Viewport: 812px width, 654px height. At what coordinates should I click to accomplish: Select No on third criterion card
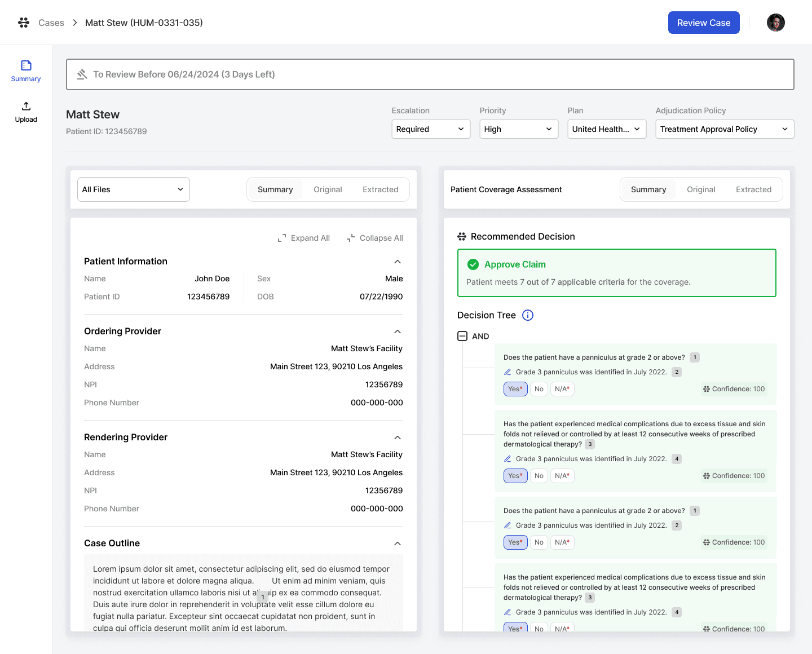tap(539, 542)
